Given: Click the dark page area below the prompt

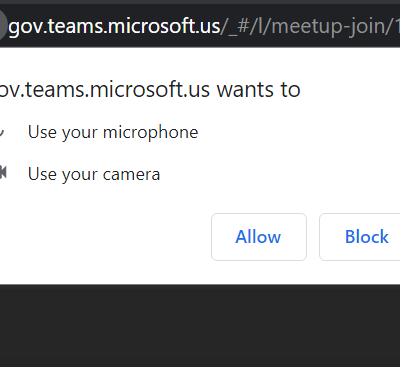Looking at the screenshot, I should [x=200, y=326].
